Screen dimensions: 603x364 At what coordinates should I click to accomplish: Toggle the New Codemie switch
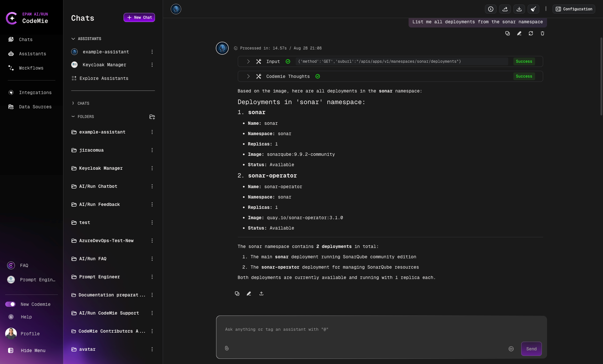tap(11, 304)
